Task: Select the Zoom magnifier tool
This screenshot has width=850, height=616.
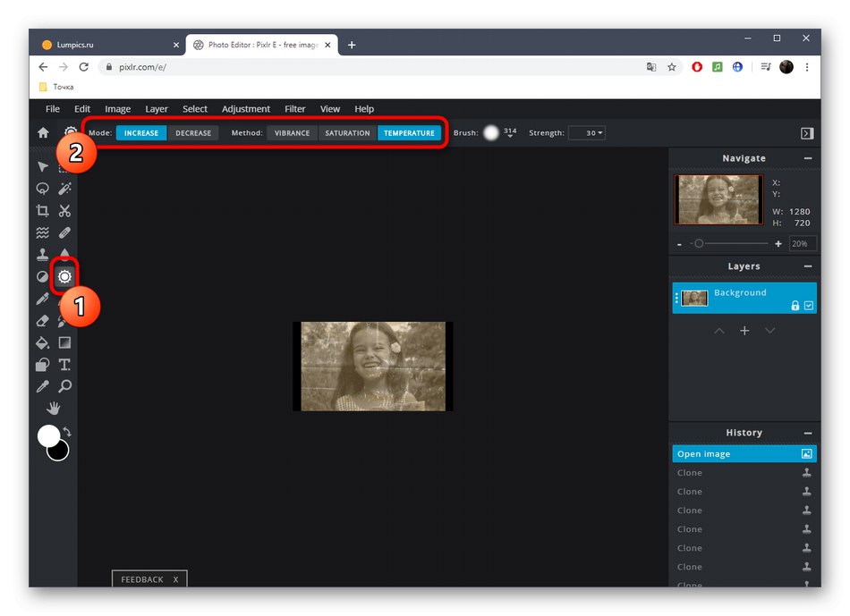Action: [x=64, y=386]
